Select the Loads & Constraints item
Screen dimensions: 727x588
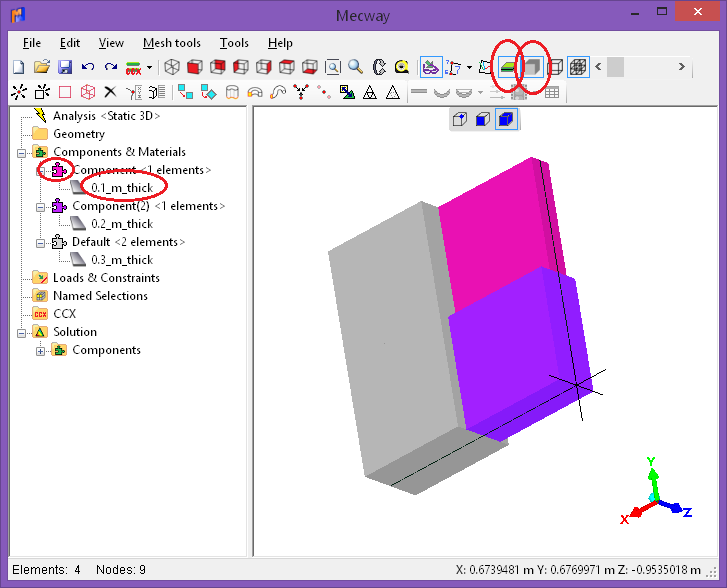point(106,278)
